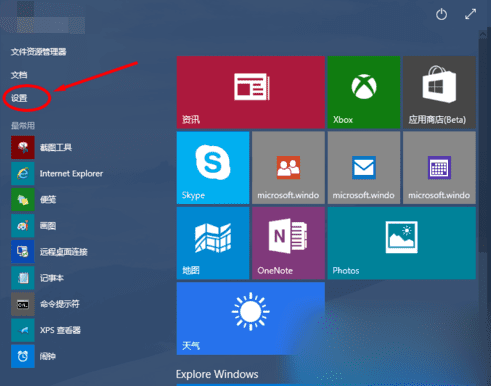The width and height of the screenshot is (491, 386).
Task: Click the 截图工具 snipping tool icon
Action: (x=23, y=147)
